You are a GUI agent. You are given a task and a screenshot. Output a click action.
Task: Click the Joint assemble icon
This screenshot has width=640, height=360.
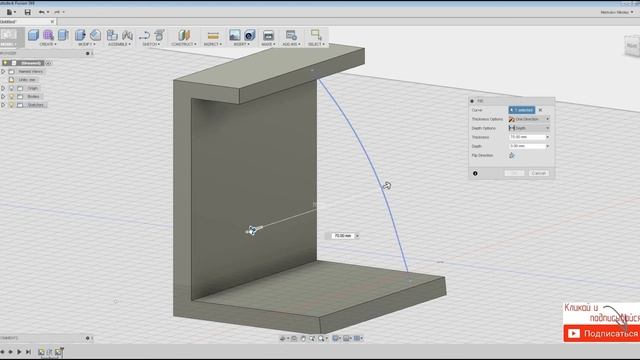[x=127, y=35]
